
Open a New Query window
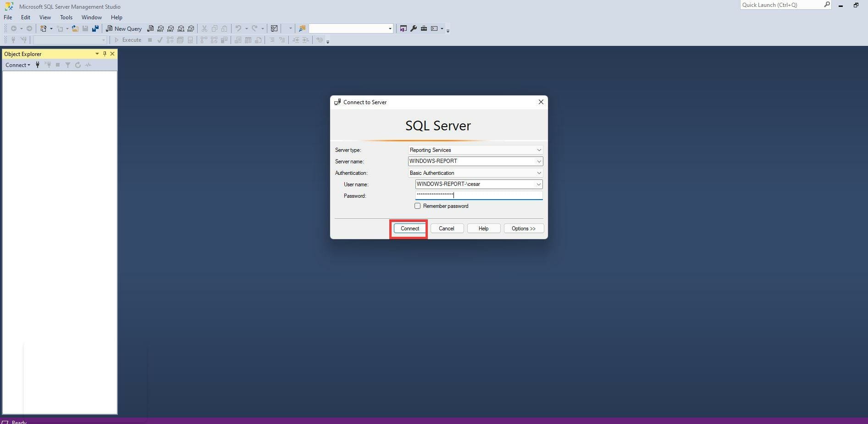(x=124, y=28)
